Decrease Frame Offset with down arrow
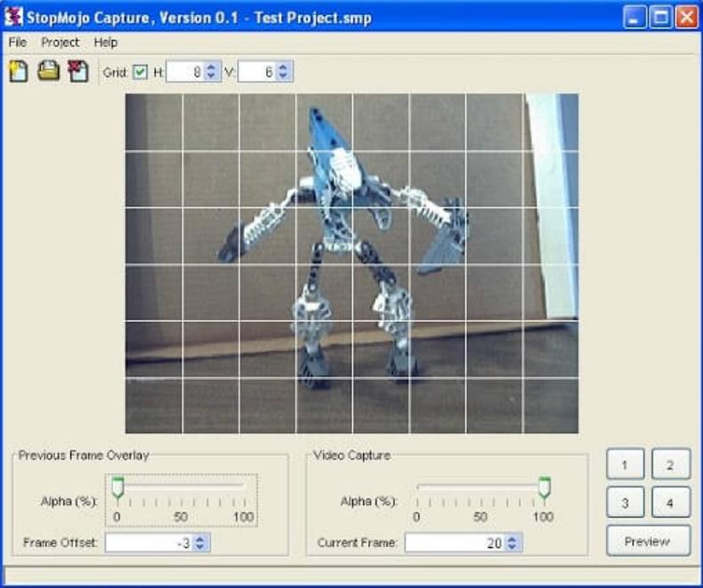Screen dimensions: 703x588 (x=200, y=547)
